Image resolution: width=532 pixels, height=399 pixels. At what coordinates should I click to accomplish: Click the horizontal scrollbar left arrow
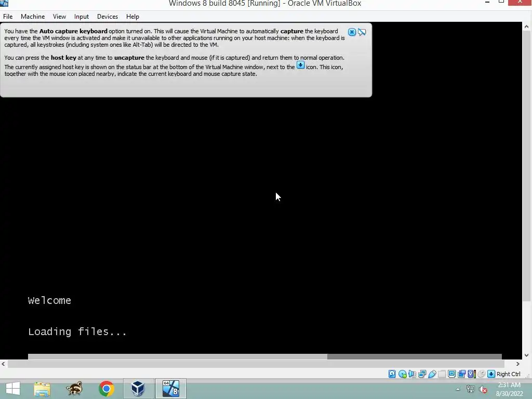coord(4,364)
